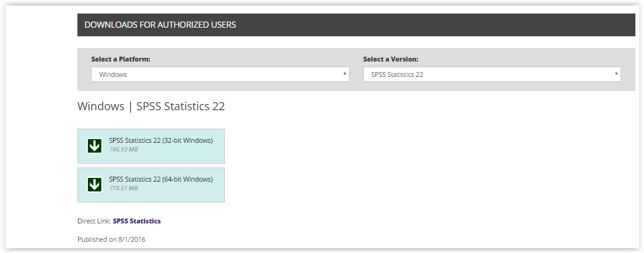Open the Select a Platform dropdown showing Windows
Image resolution: width=644 pixels, height=253 pixels.
(x=220, y=74)
